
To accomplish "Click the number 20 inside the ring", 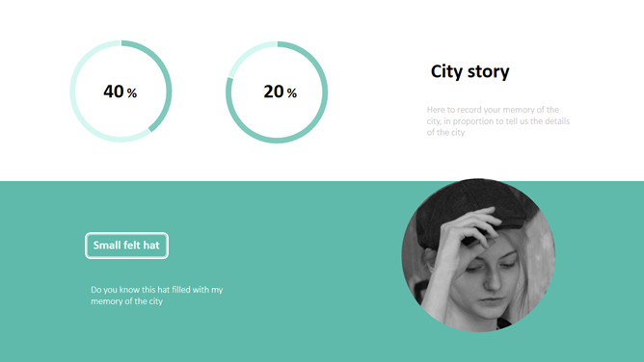I will click(274, 91).
